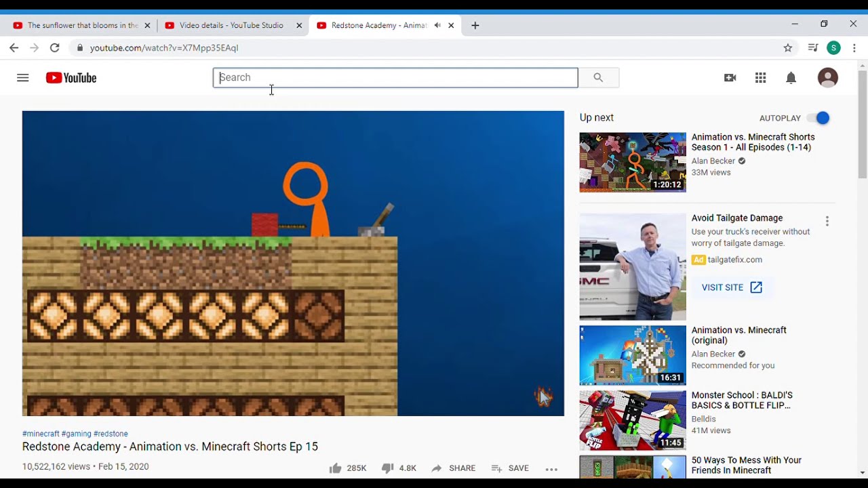This screenshot has width=868, height=488.
Task: Click the search magnifier button
Action: [598, 78]
